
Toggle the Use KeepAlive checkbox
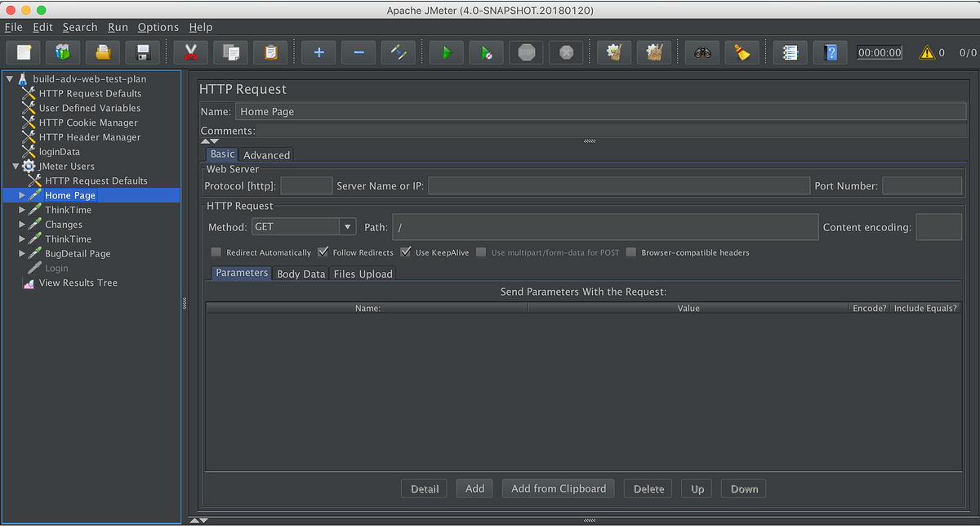406,252
